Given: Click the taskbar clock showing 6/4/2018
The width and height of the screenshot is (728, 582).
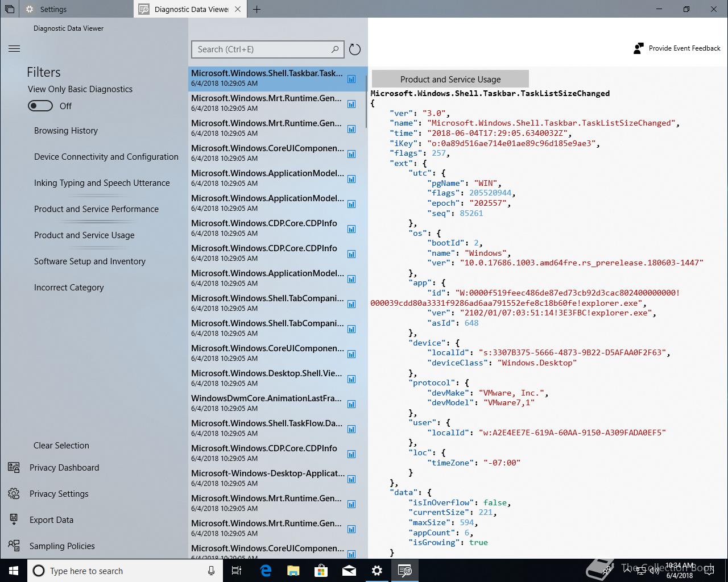Looking at the screenshot, I should (x=680, y=571).
